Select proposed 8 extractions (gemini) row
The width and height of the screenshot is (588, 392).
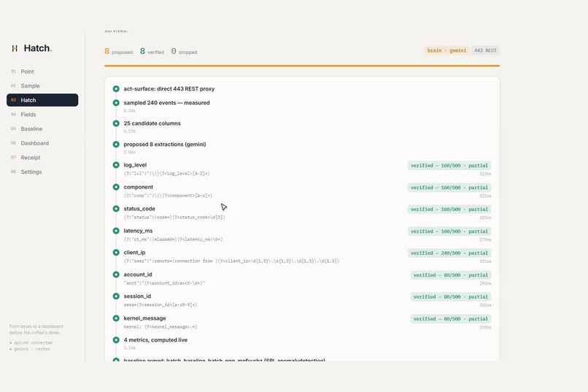[x=165, y=145]
